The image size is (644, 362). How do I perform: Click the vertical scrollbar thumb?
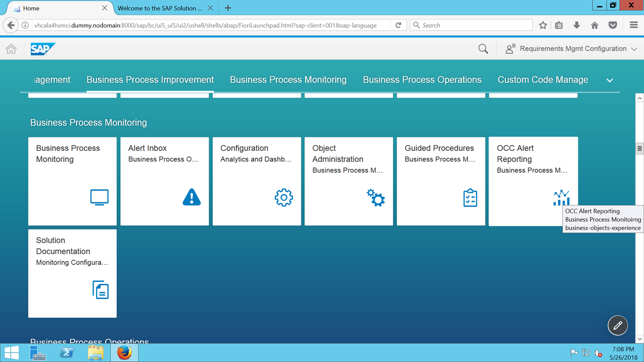640,149
